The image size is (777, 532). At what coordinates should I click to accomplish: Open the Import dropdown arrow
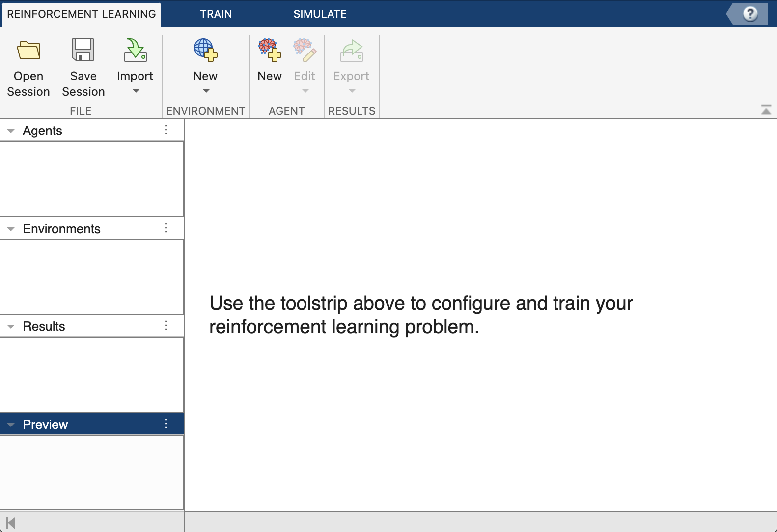[x=136, y=91]
